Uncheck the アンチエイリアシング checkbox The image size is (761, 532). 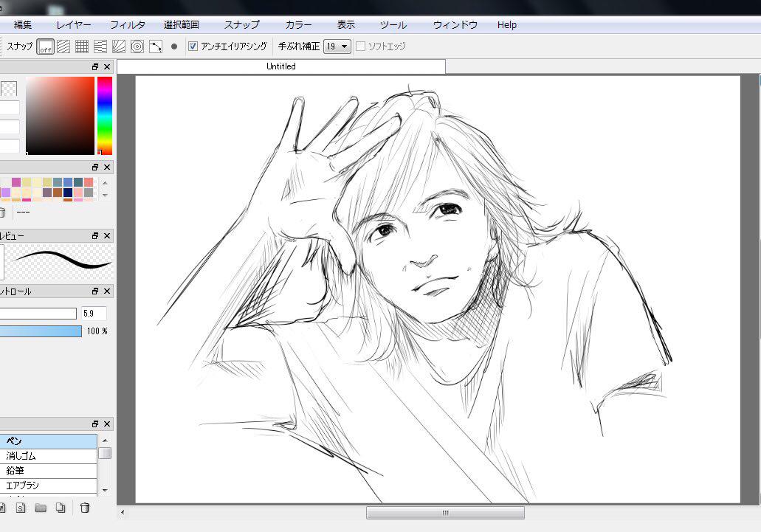tap(193, 46)
